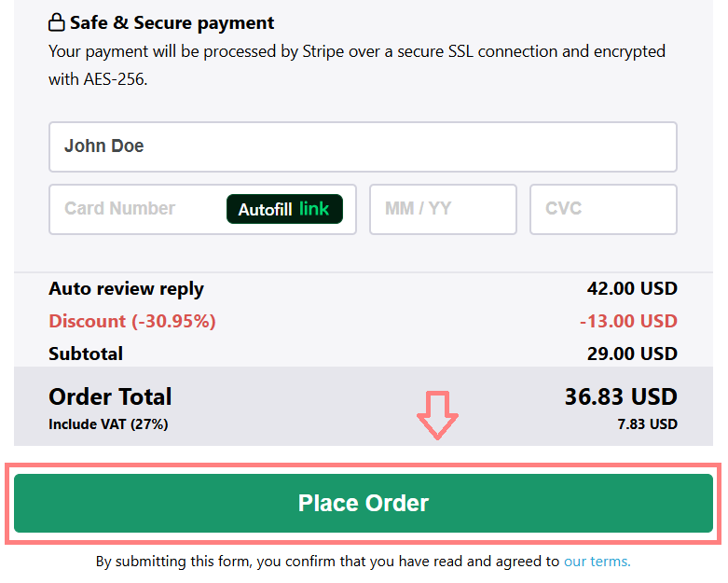Click the 42.00 USD item price
The image size is (728, 583).
tap(631, 289)
